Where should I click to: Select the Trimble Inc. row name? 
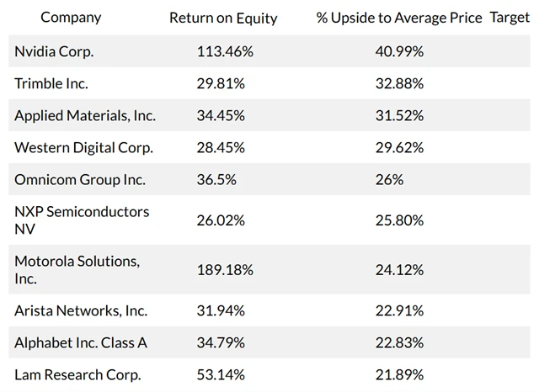(51, 83)
